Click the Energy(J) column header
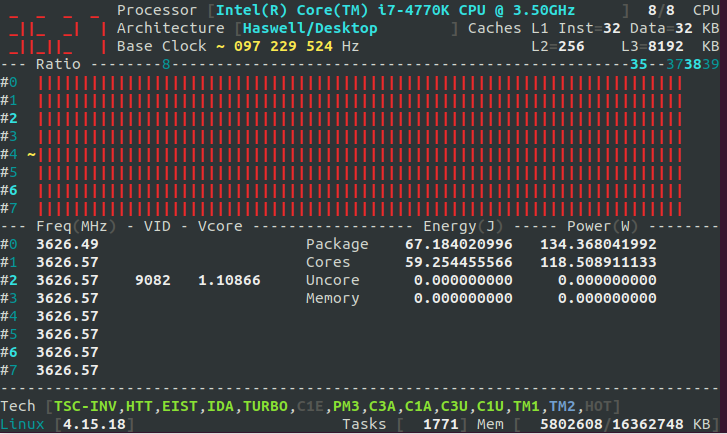 tap(463, 226)
